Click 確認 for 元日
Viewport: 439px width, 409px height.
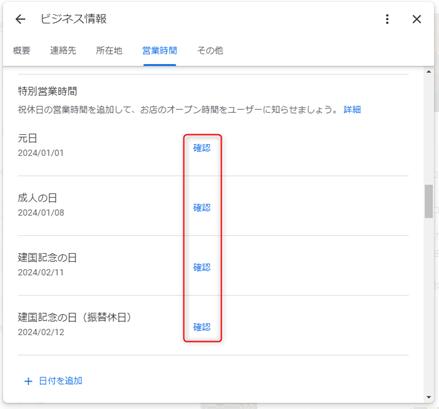202,148
